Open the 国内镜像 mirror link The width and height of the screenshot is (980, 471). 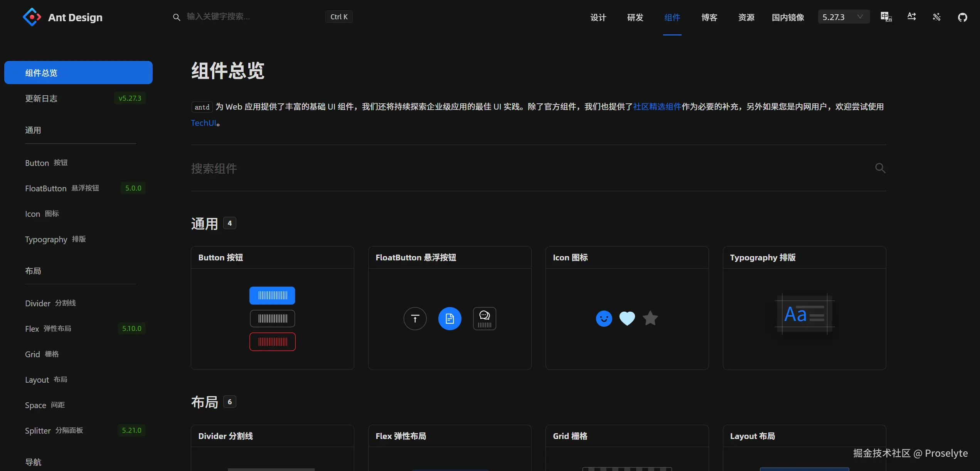(788, 17)
